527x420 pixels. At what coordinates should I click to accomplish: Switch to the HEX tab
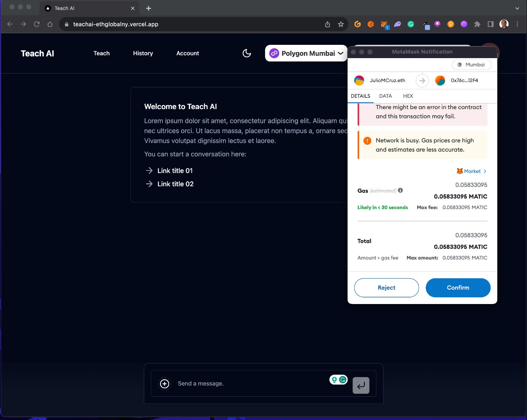[x=408, y=96]
